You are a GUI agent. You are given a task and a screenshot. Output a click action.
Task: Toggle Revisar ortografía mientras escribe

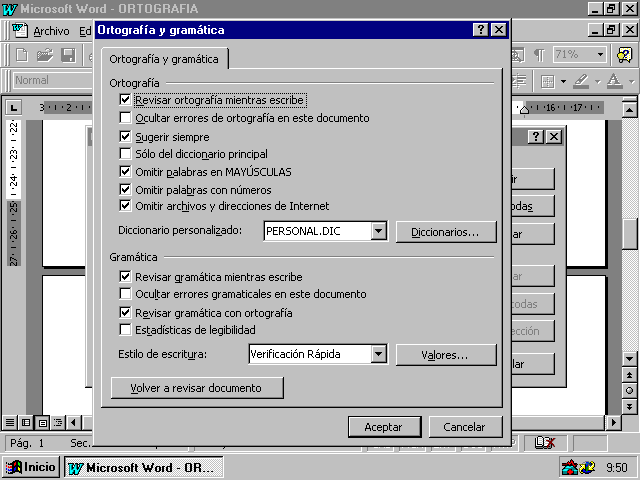click(x=125, y=100)
